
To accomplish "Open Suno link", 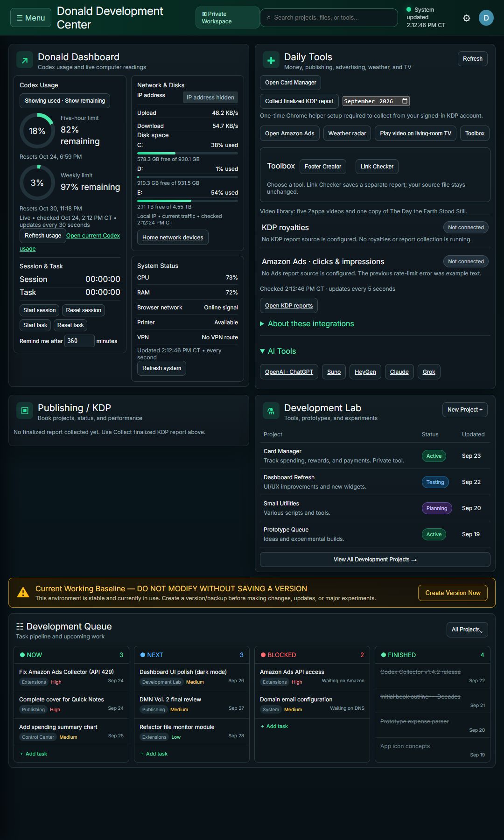I will (x=334, y=371).
